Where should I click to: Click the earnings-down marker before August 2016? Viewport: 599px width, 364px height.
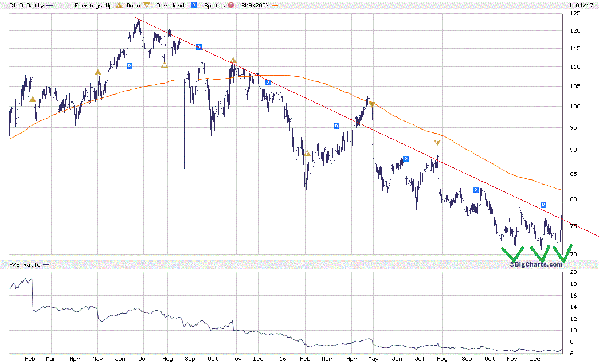437,143
